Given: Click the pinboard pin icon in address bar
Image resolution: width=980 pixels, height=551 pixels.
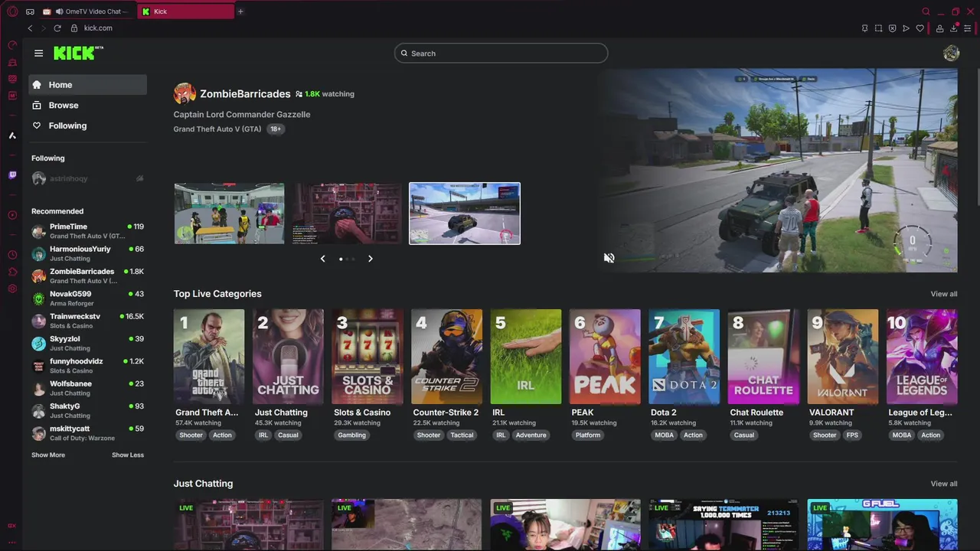Looking at the screenshot, I should pos(864,28).
